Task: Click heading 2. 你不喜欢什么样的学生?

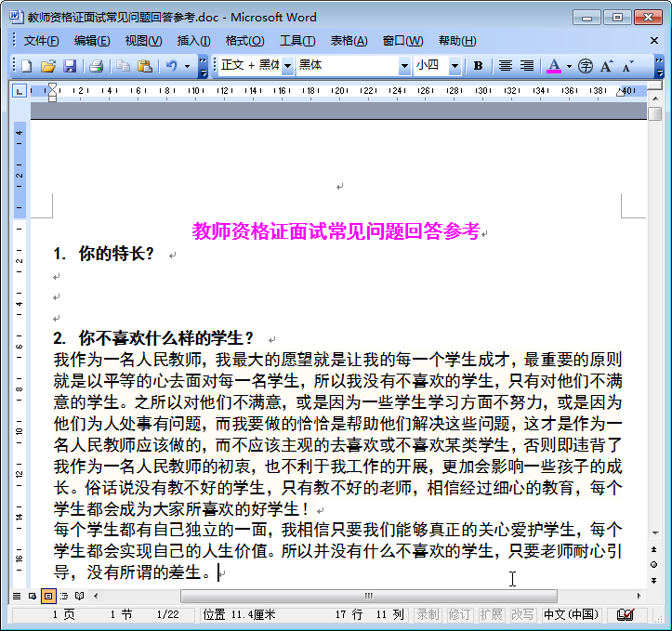Action: coord(153,338)
